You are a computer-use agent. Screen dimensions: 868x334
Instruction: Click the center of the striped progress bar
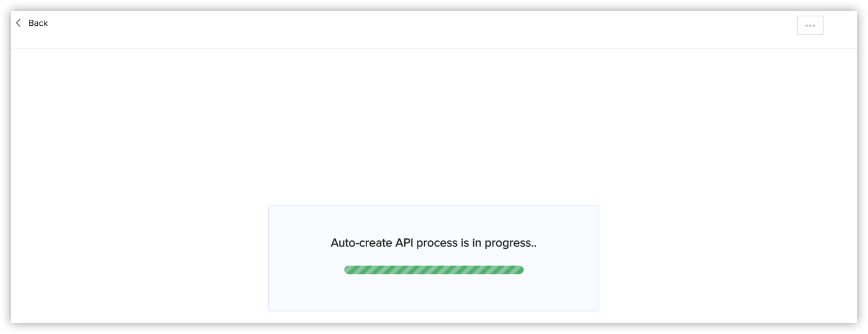click(434, 270)
